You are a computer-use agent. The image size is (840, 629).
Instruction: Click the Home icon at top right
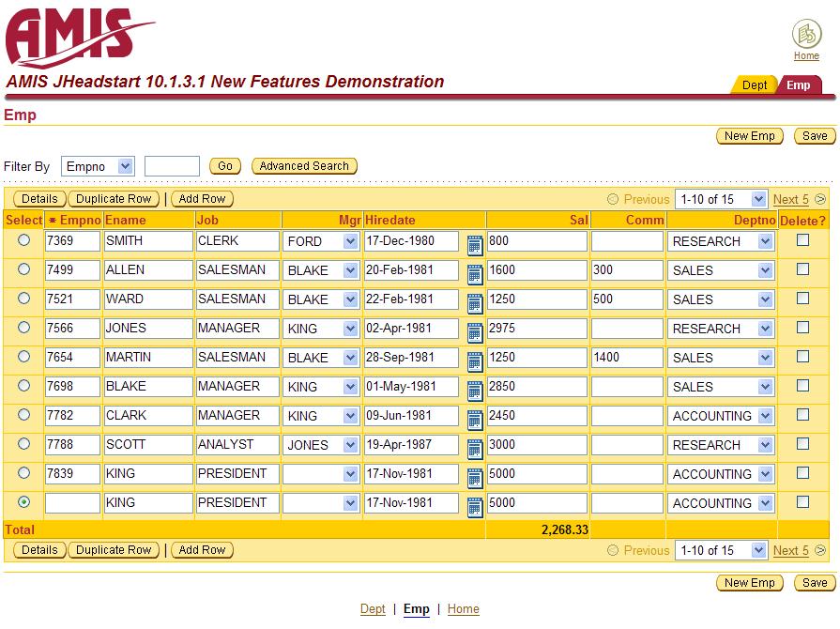pyautogui.click(x=806, y=35)
